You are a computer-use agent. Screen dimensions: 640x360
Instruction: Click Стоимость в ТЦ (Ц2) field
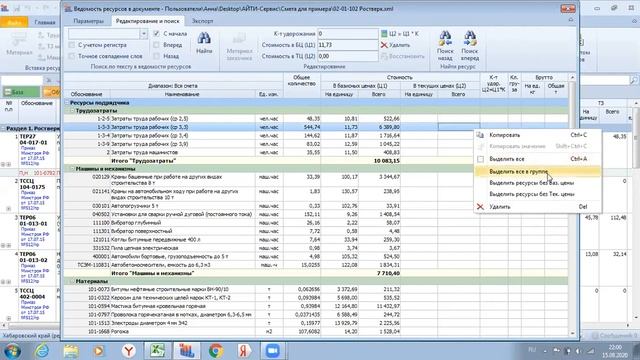click(348, 56)
